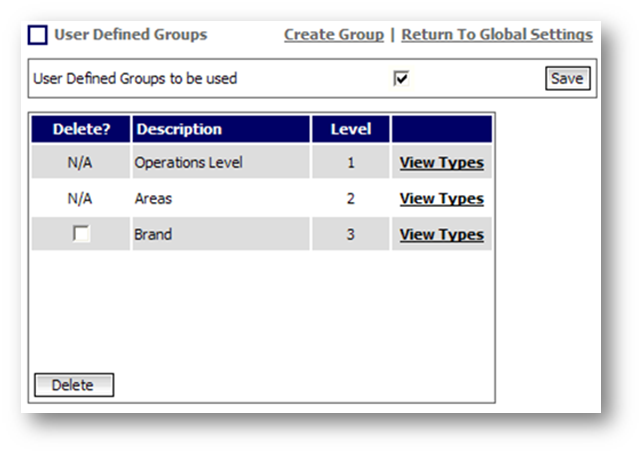643x455 pixels.
Task: Click the User Defined Groups heading text
Action: tap(130, 35)
